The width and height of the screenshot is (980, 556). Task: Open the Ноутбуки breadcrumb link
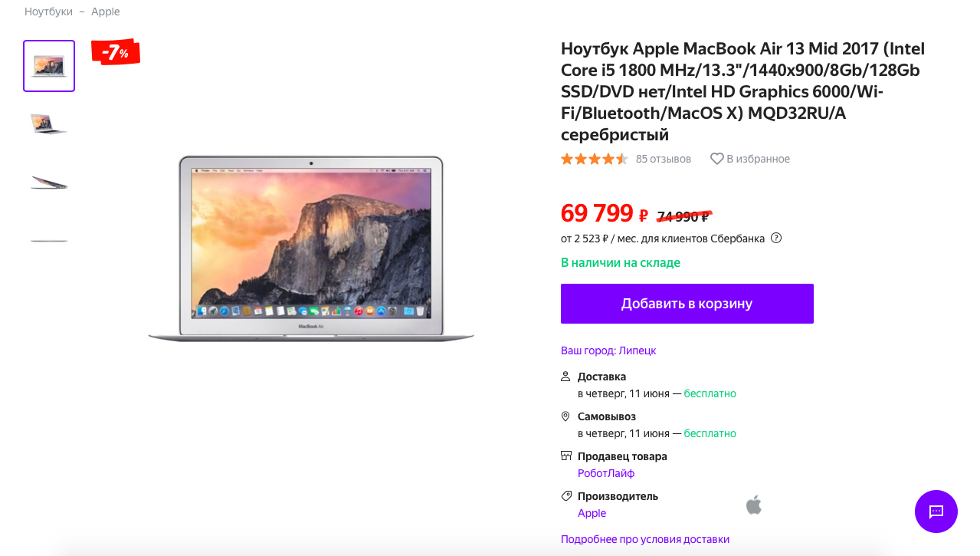pos(48,12)
